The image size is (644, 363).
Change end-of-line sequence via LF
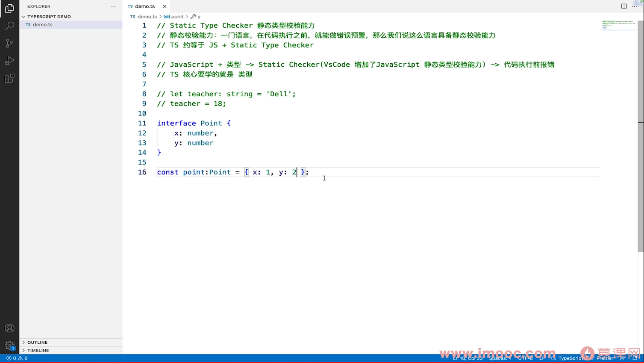coord(542,358)
